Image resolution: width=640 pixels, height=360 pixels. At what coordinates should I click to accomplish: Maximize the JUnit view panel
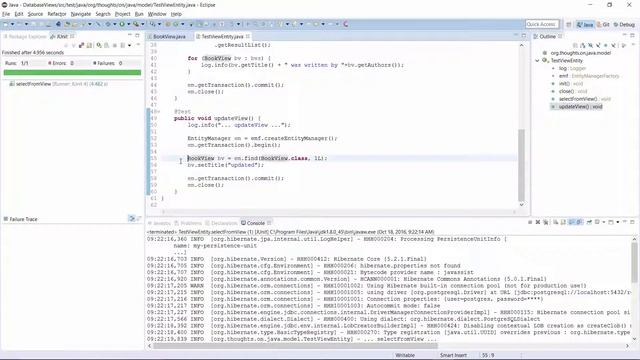pyautogui.click(x=138, y=36)
